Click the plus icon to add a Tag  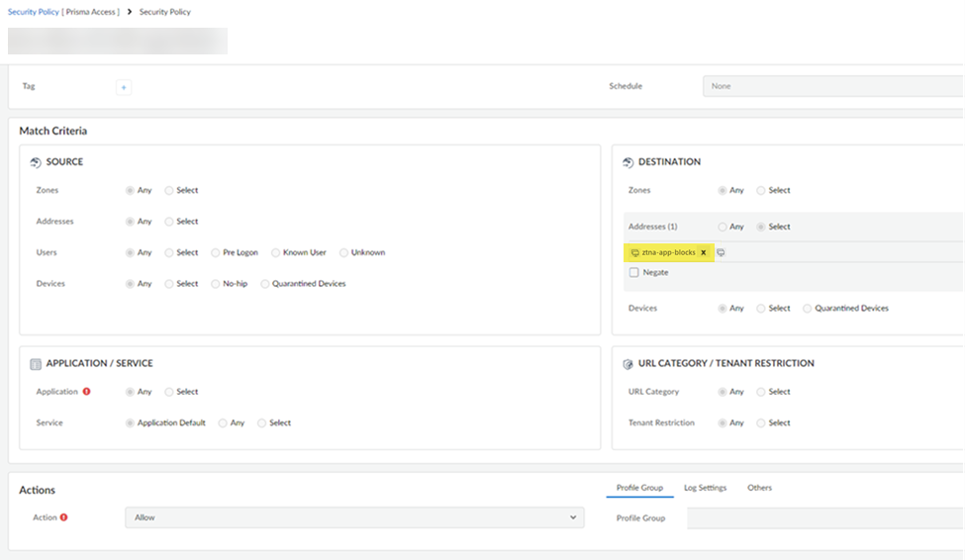click(124, 87)
